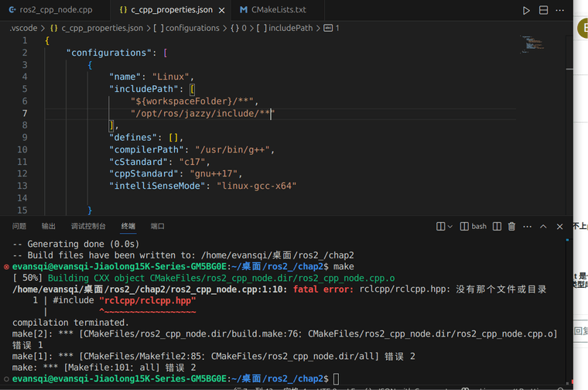Click .vscode breadcrumb folder
This screenshot has width=588, height=390.
click(23, 28)
